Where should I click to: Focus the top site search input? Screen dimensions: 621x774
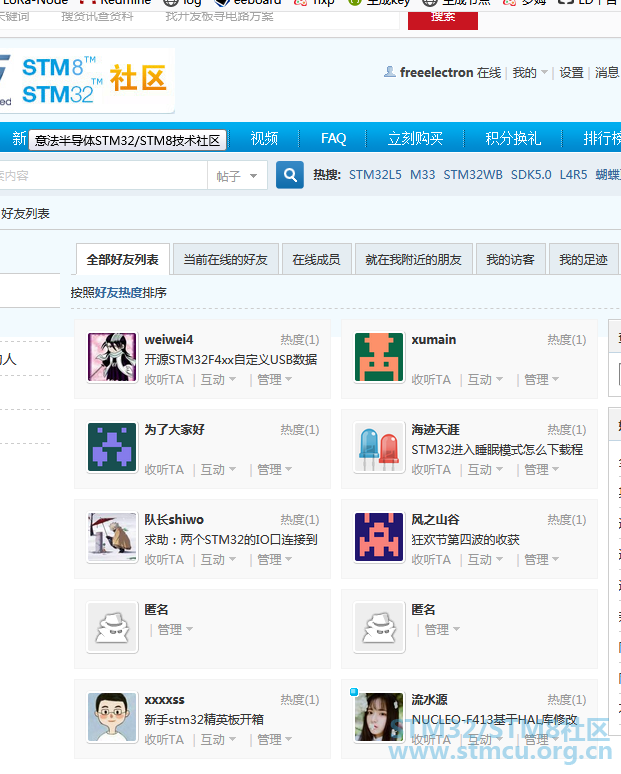pos(199,19)
